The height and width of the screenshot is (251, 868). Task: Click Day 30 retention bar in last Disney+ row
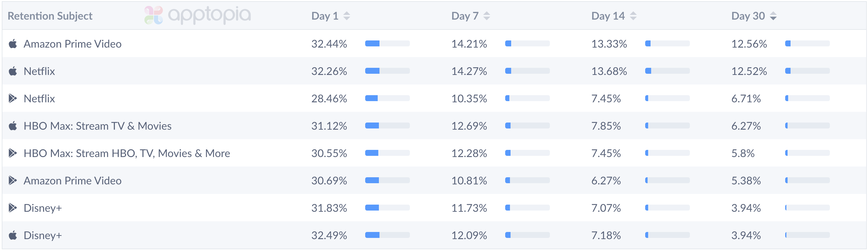tap(807, 235)
